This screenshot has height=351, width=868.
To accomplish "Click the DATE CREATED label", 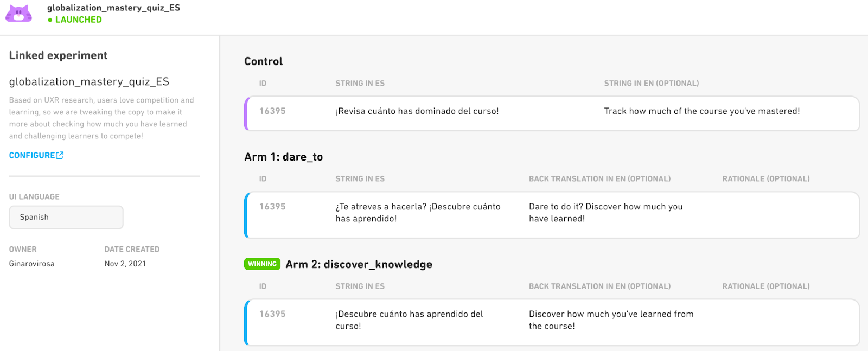I will [x=132, y=250].
